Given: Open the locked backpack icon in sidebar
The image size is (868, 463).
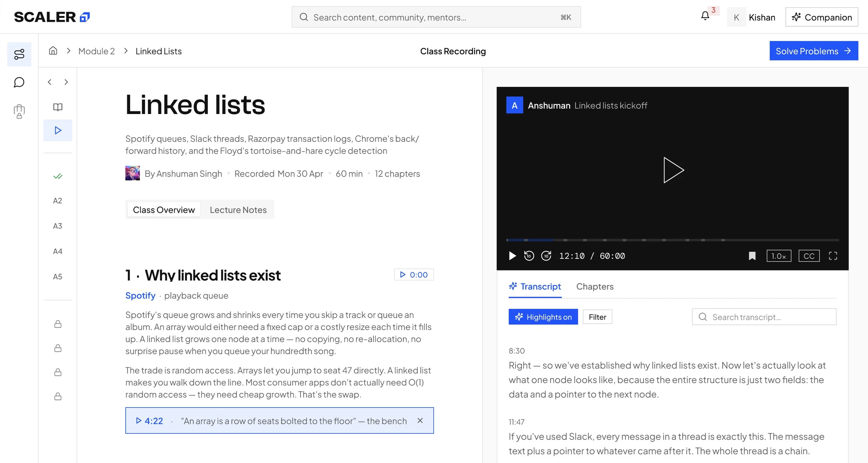Looking at the screenshot, I should point(19,111).
